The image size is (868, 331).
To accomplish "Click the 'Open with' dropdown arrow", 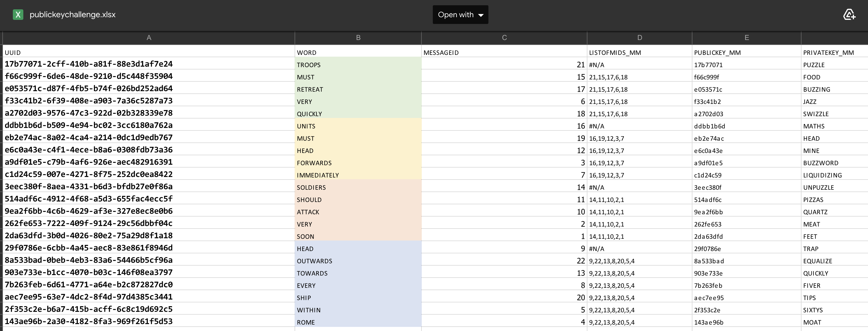I will [481, 15].
